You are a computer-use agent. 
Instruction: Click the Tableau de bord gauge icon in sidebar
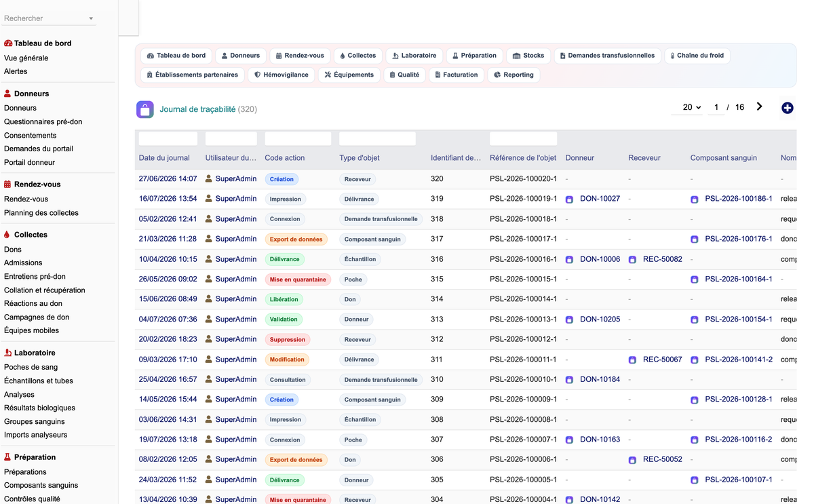point(8,43)
